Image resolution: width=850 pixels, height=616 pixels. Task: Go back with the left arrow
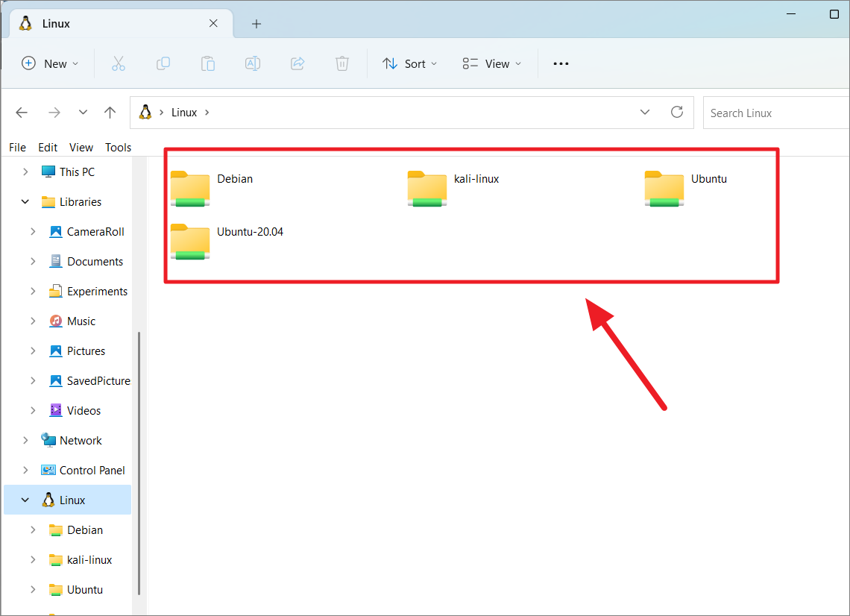[22, 113]
